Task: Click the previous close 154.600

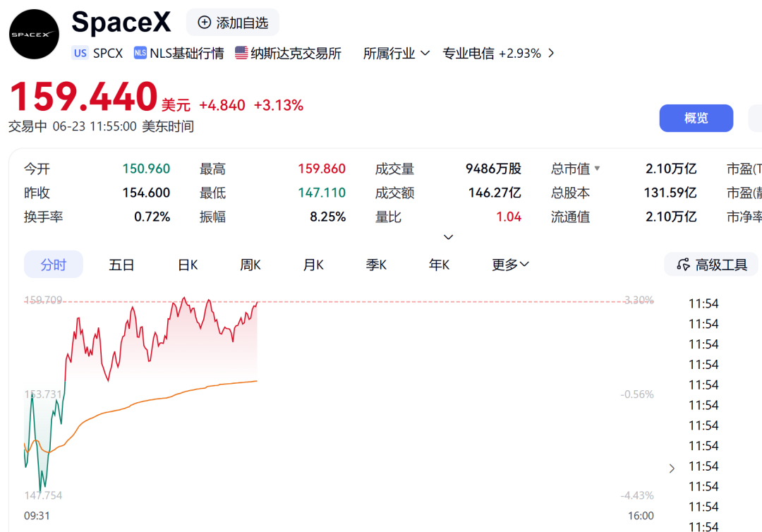Action: [146, 193]
